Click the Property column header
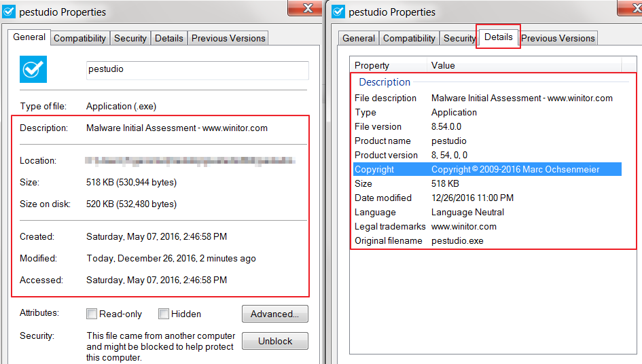The width and height of the screenshot is (642, 364). click(388, 65)
